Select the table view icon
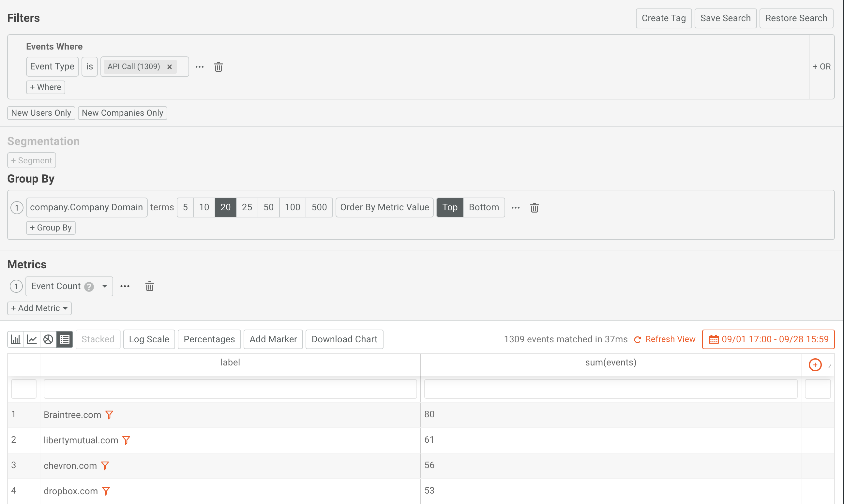Image resolution: width=844 pixels, height=504 pixels. (64, 339)
